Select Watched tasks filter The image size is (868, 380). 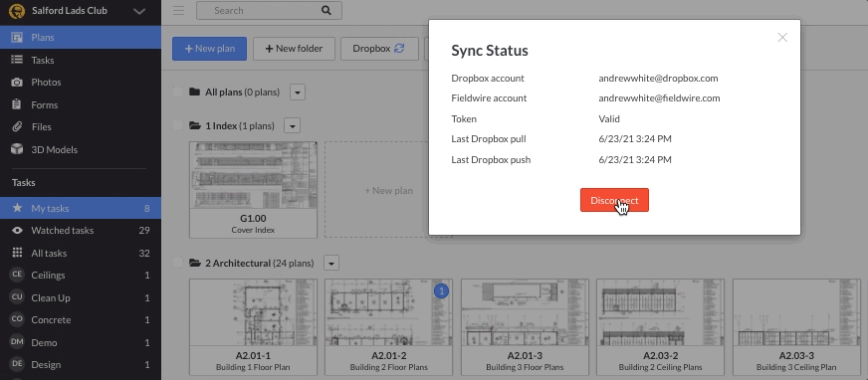point(81,230)
